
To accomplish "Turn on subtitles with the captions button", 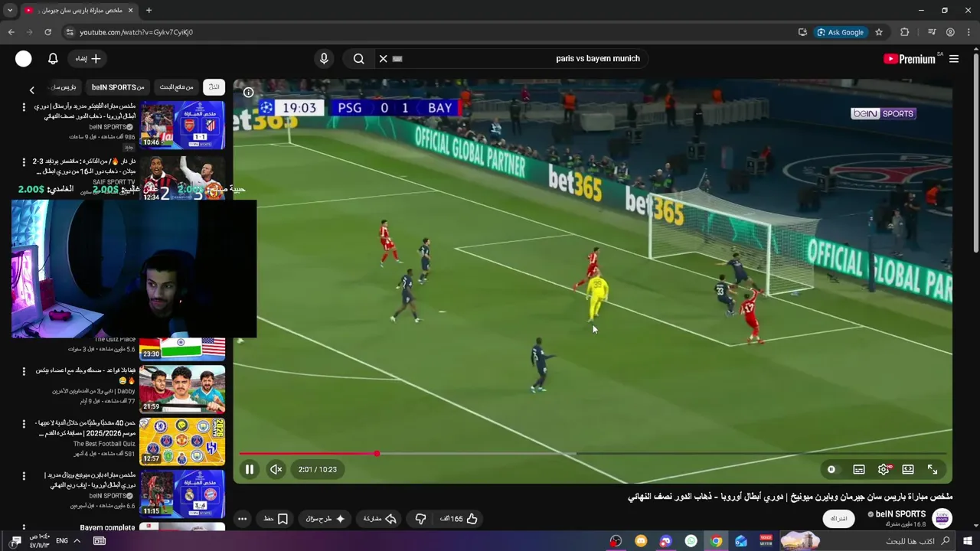I will pos(859,469).
